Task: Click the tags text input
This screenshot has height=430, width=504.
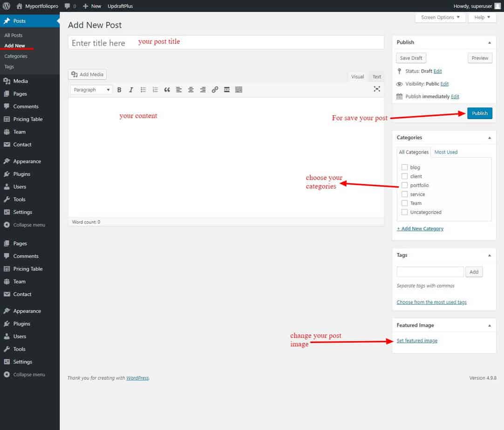Action: point(430,272)
